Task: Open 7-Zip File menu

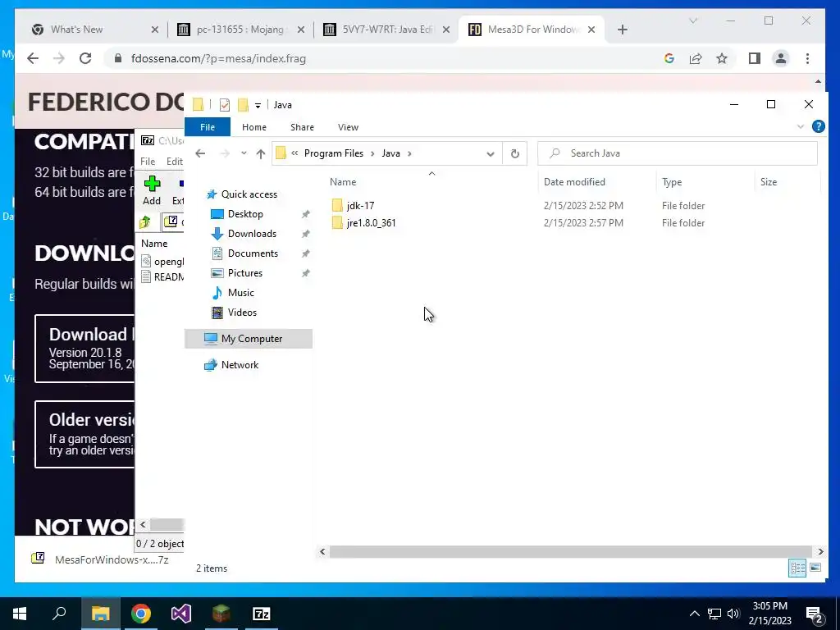Action: pyautogui.click(x=148, y=162)
